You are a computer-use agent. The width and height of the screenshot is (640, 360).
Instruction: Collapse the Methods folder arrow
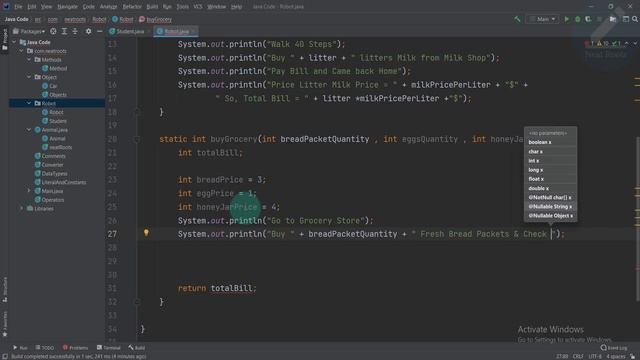pos(29,60)
